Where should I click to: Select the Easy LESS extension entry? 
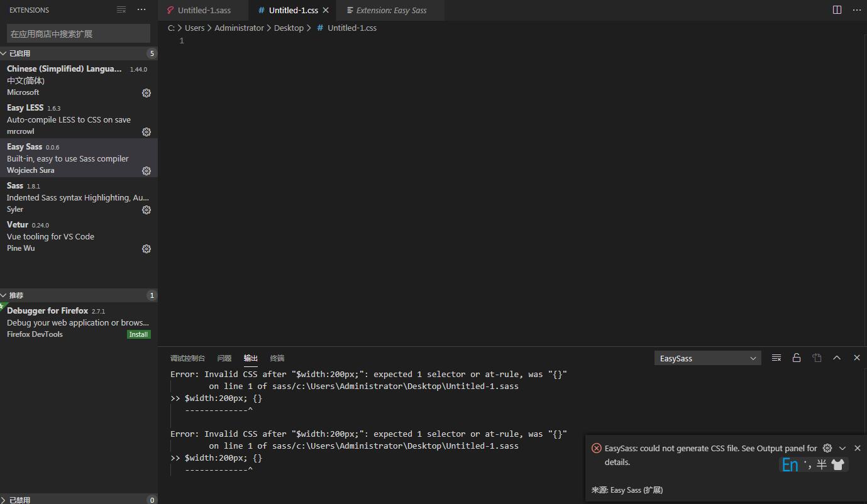pos(79,119)
